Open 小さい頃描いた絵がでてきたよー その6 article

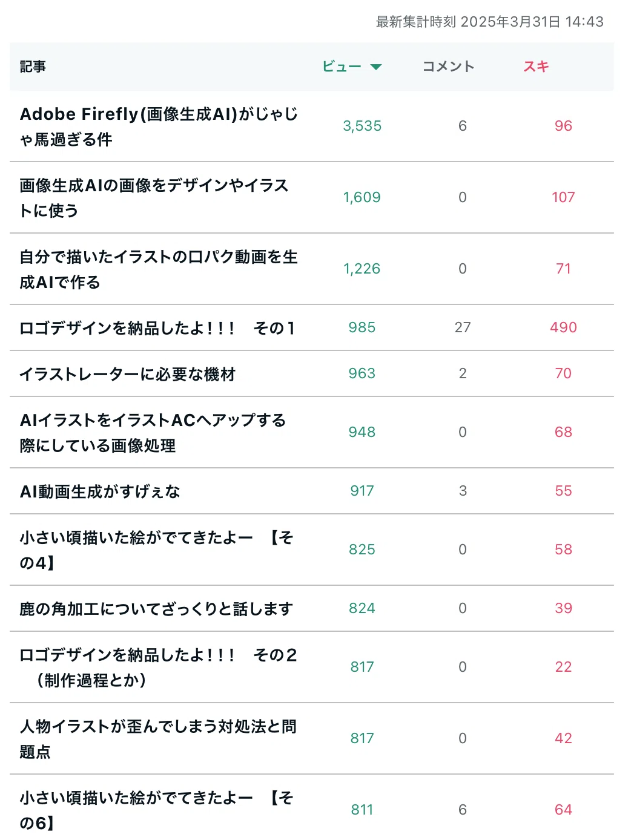coord(157,810)
